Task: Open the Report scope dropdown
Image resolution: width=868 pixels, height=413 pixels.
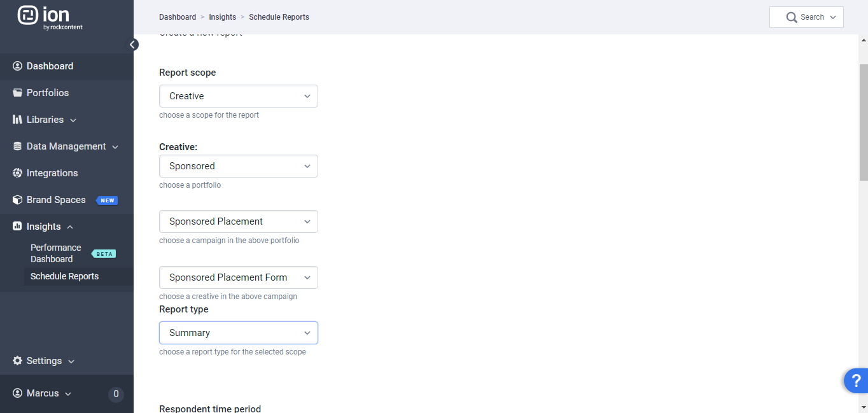Action: [239, 96]
